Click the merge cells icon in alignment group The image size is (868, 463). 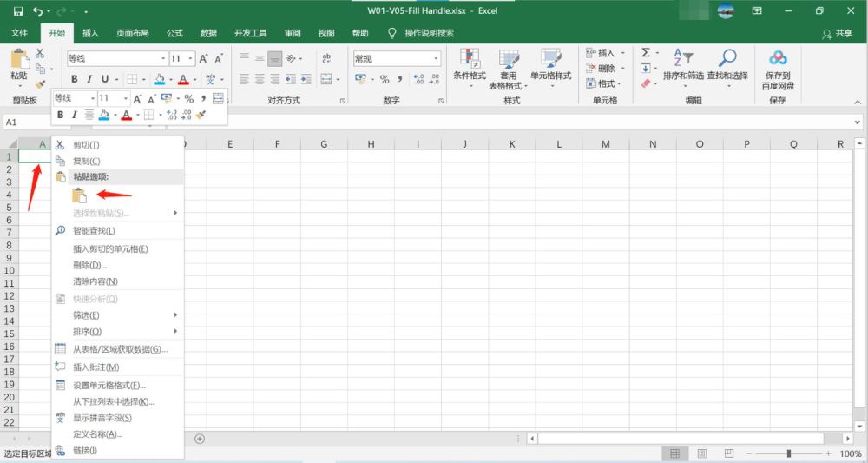coord(326,79)
